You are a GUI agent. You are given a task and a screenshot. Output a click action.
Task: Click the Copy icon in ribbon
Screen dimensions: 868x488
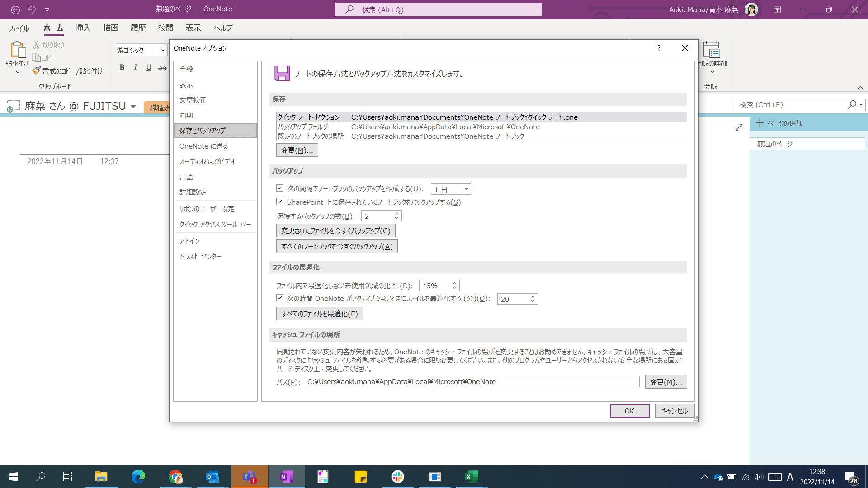36,57
